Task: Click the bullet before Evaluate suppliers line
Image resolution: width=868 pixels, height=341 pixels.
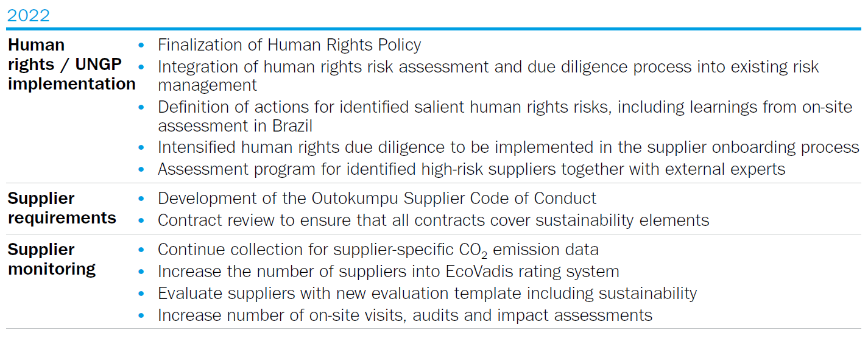Action: (142, 294)
